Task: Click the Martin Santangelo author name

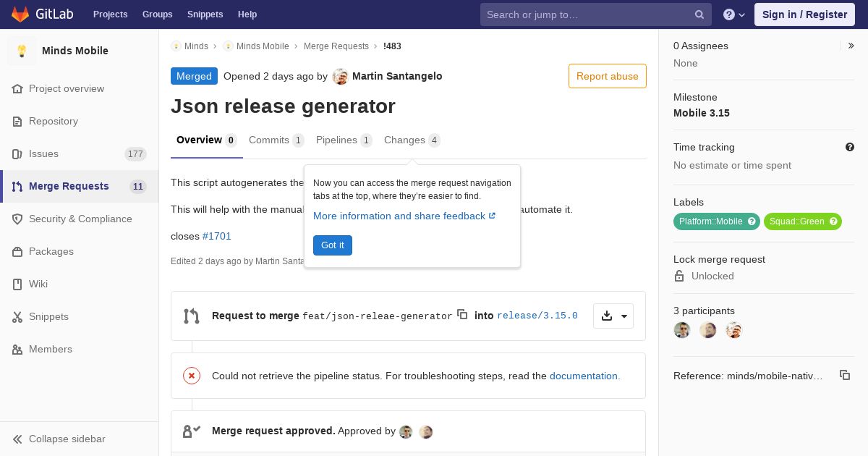Action: 397,76
